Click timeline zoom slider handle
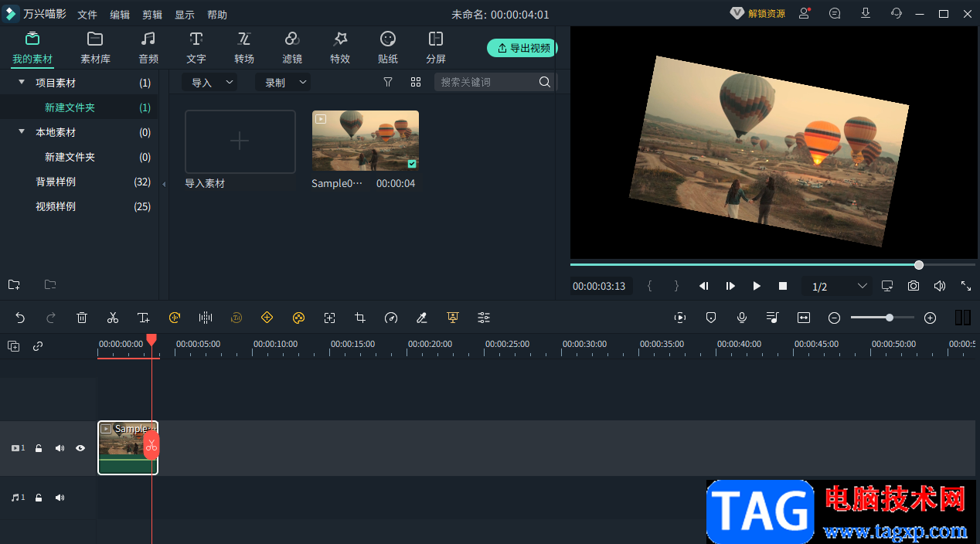980x544 pixels. point(890,318)
